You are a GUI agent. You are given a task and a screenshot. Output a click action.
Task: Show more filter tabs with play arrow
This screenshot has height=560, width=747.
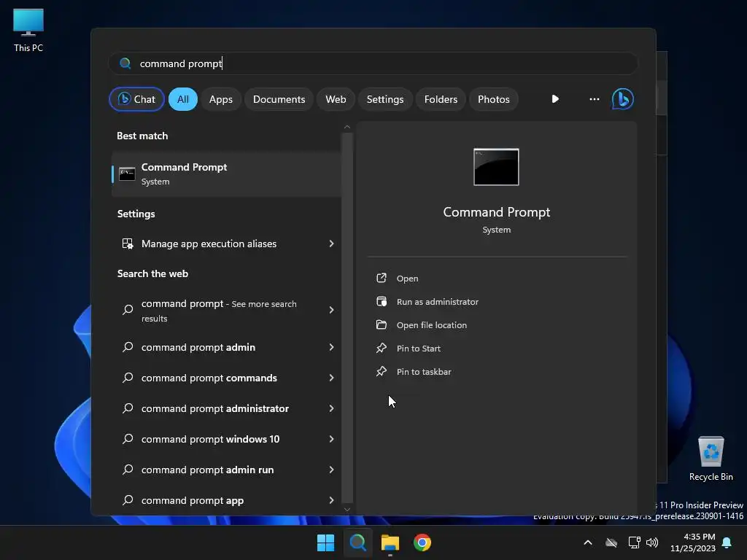point(555,99)
